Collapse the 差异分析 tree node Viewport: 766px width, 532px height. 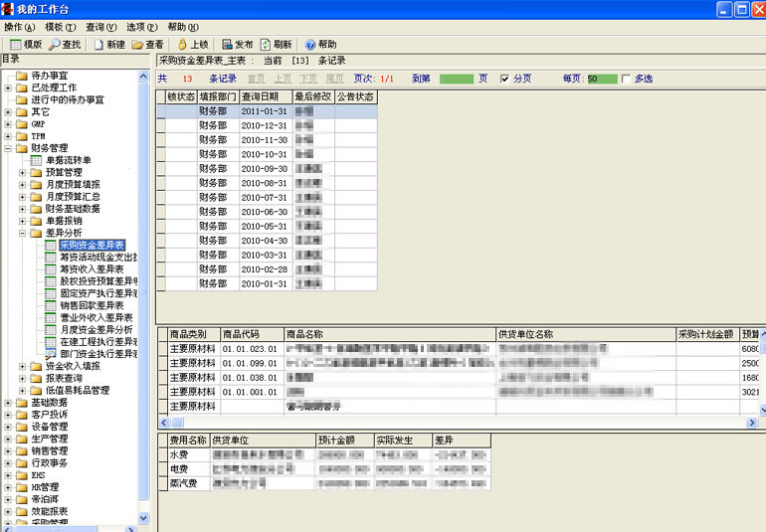click(22, 232)
